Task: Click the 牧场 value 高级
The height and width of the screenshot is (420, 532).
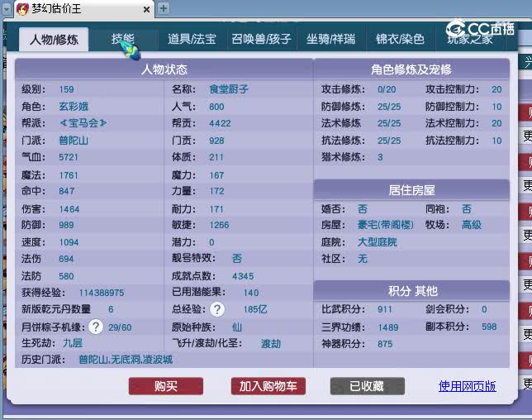Action: coord(472,225)
